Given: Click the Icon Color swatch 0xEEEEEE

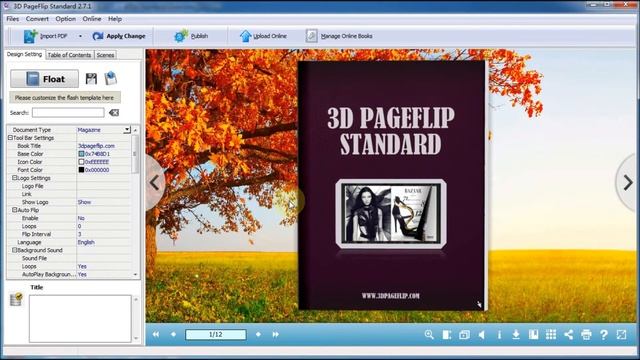Looking at the screenshot, I should (x=81, y=162).
